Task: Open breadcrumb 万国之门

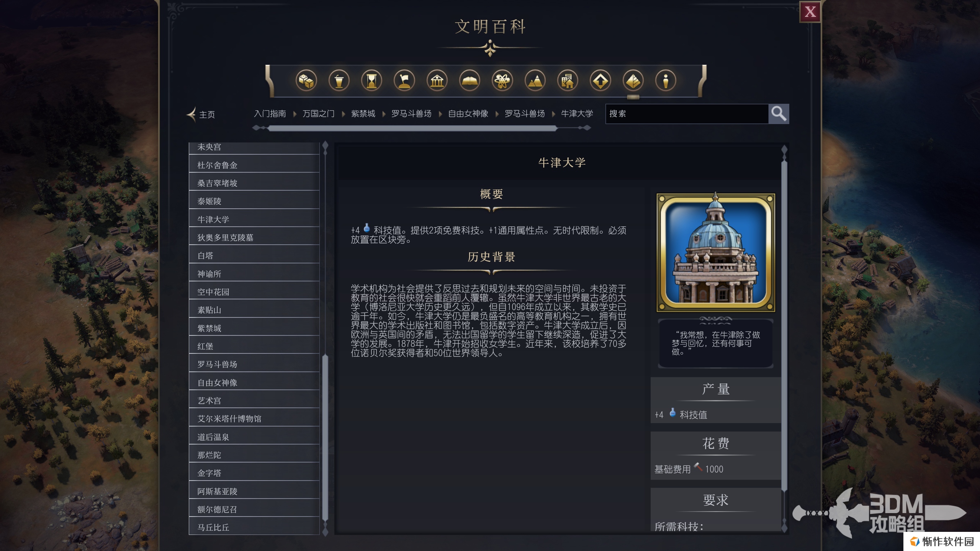Action: coord(319,114)
